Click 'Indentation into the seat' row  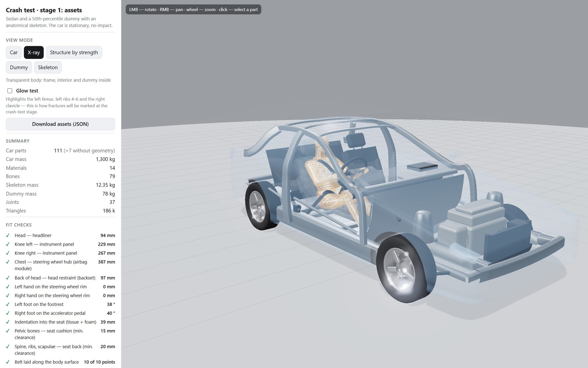(x=60, y=322)
